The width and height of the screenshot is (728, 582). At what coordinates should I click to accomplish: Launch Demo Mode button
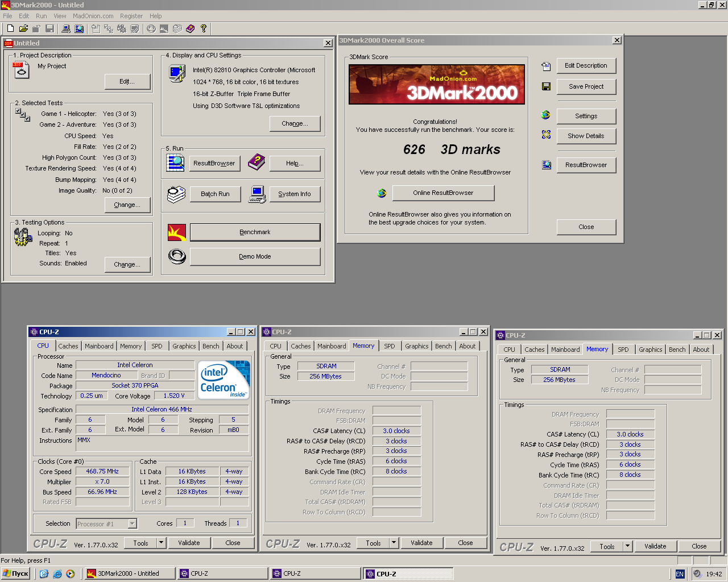255,257
